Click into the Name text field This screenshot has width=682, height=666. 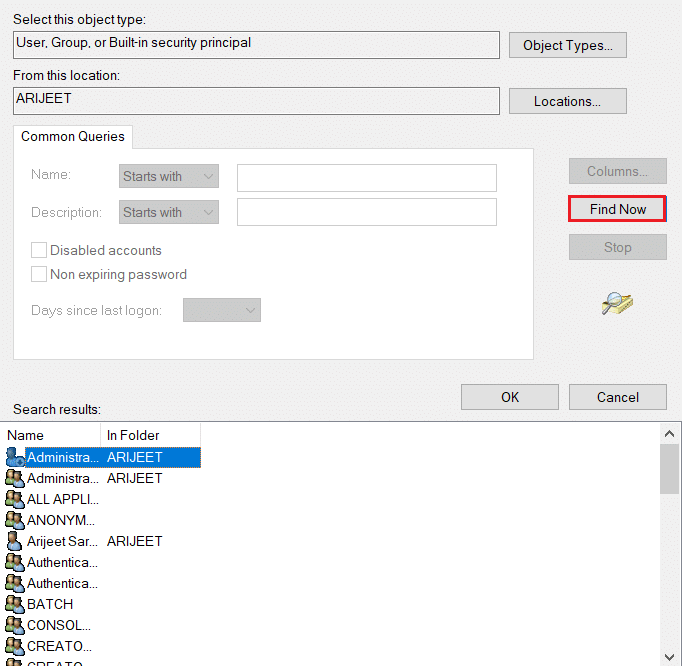(x=367, y=177)
